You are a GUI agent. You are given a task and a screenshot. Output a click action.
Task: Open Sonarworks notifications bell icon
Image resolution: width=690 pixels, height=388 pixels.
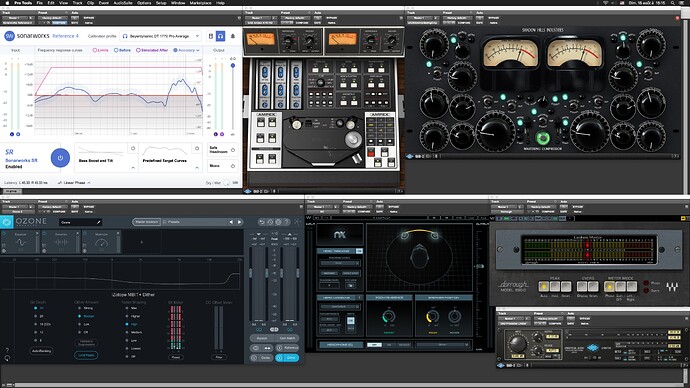coord(233,36)
